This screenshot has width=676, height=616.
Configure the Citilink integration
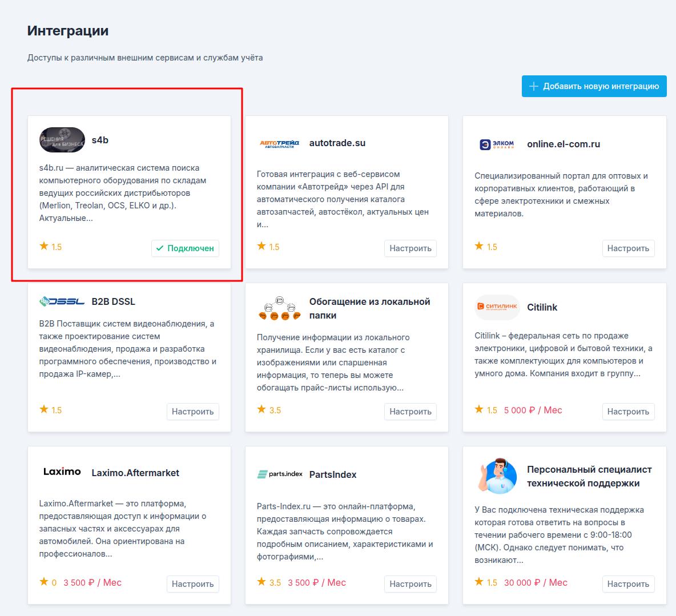[x=628, y=412]
